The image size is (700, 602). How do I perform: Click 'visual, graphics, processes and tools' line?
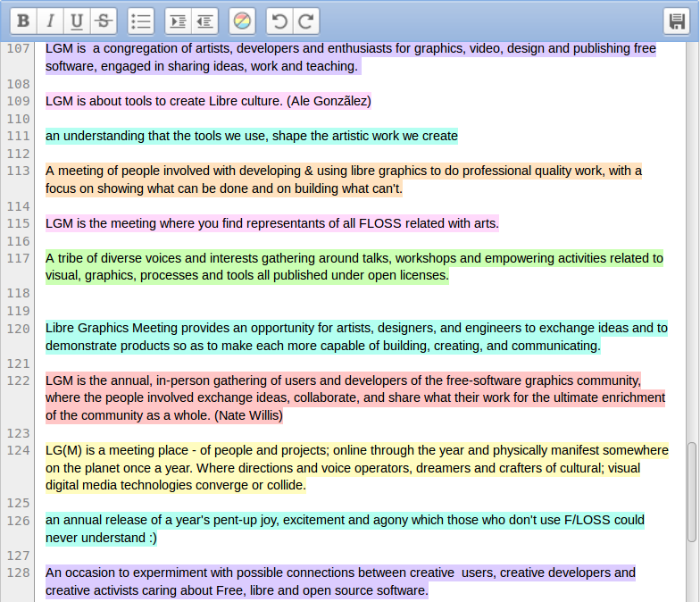click(x=247, y=275)
